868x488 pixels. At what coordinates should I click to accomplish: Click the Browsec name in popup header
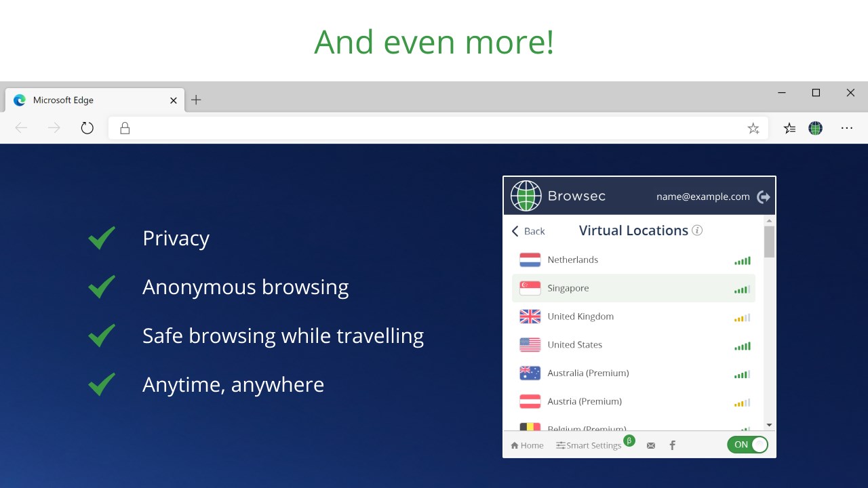[x=576, y=197]
